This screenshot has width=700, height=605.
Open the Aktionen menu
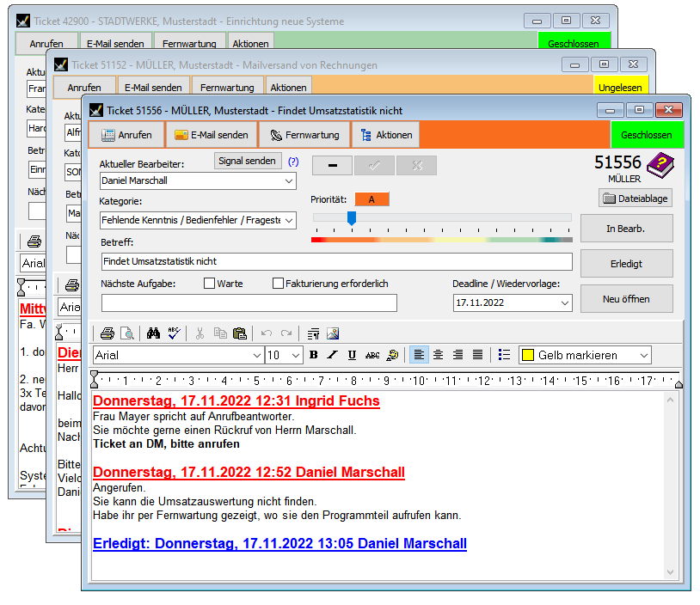(386, 135)
